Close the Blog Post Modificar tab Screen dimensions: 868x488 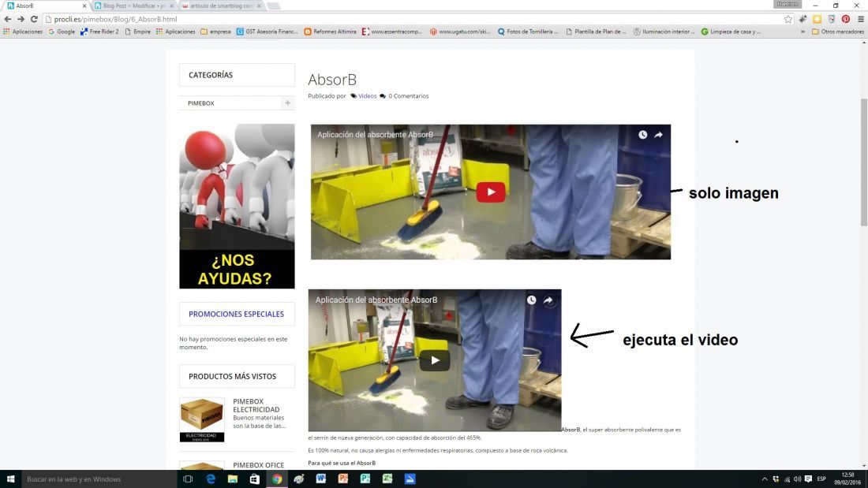pyautogui.click(x=171, y=6)
